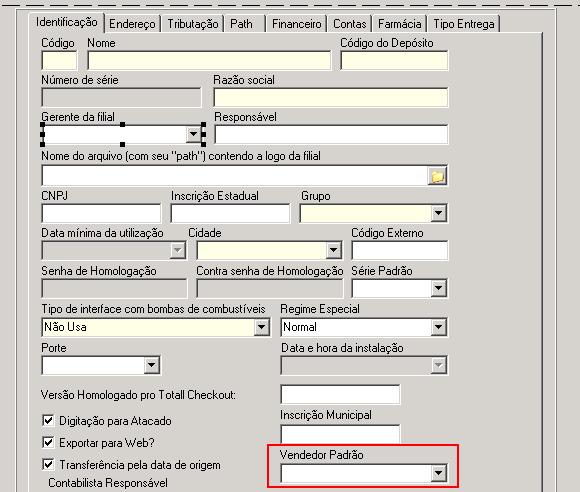Focus the Inscrição Municipal field

pos(340,434)
